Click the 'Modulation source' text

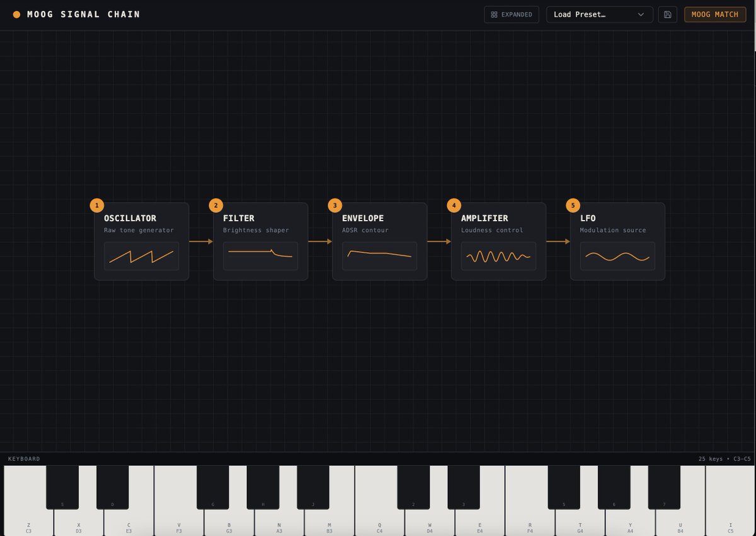pyautogui.click(x=613, y=230)
